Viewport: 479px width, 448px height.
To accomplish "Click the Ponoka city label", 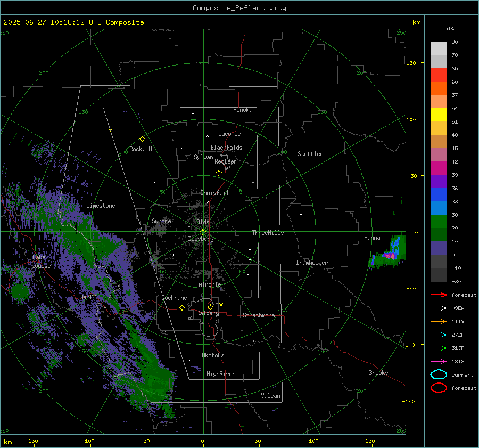I will click(x=243, y=110).
